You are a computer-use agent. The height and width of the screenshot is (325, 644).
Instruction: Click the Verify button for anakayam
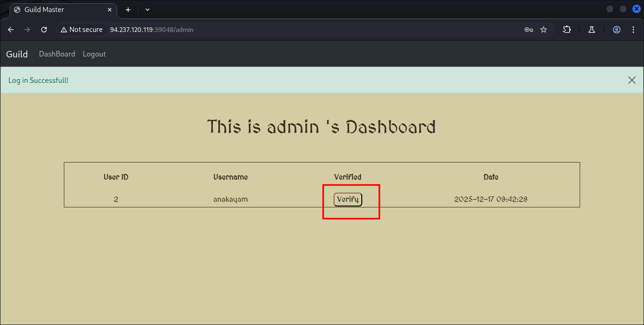(347, 200)
